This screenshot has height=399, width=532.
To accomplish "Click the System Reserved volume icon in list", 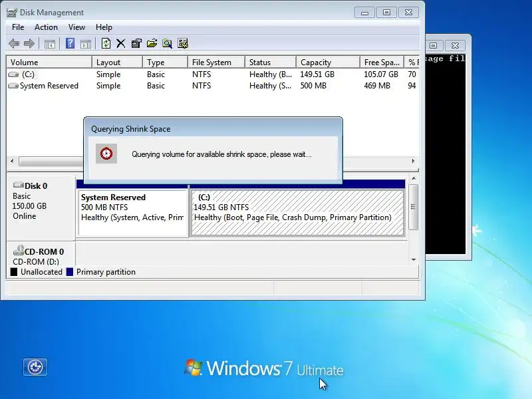I will click(13, 86).
